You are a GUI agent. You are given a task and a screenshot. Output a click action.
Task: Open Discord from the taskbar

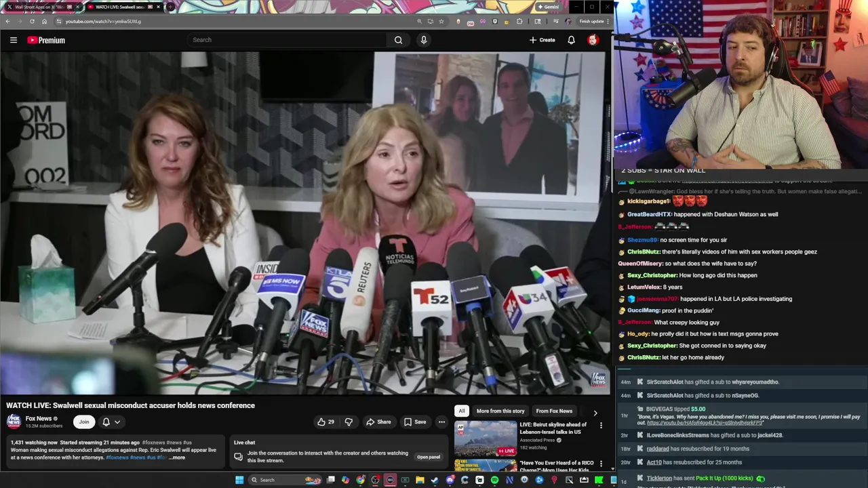[x=450, y=480]
